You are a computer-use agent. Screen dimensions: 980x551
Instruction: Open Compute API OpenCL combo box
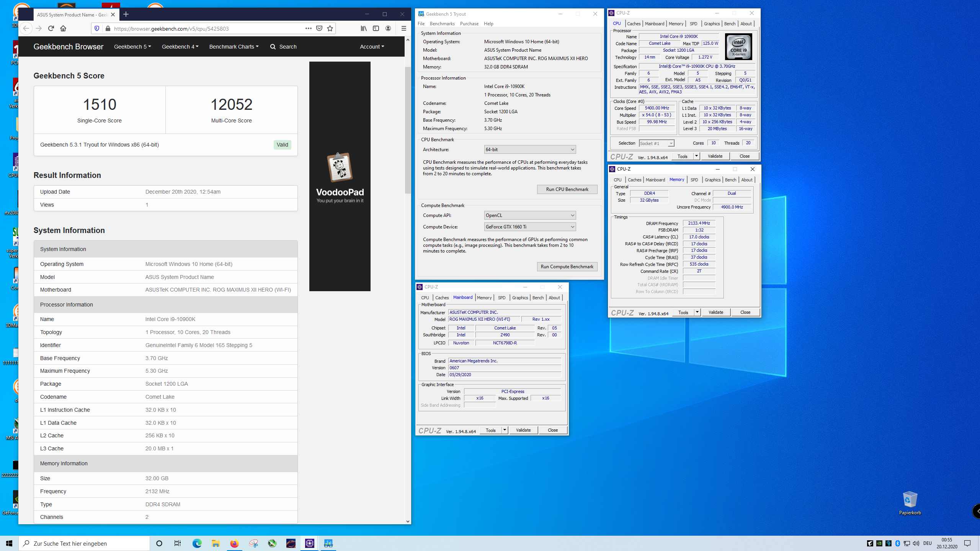point(530,215)
